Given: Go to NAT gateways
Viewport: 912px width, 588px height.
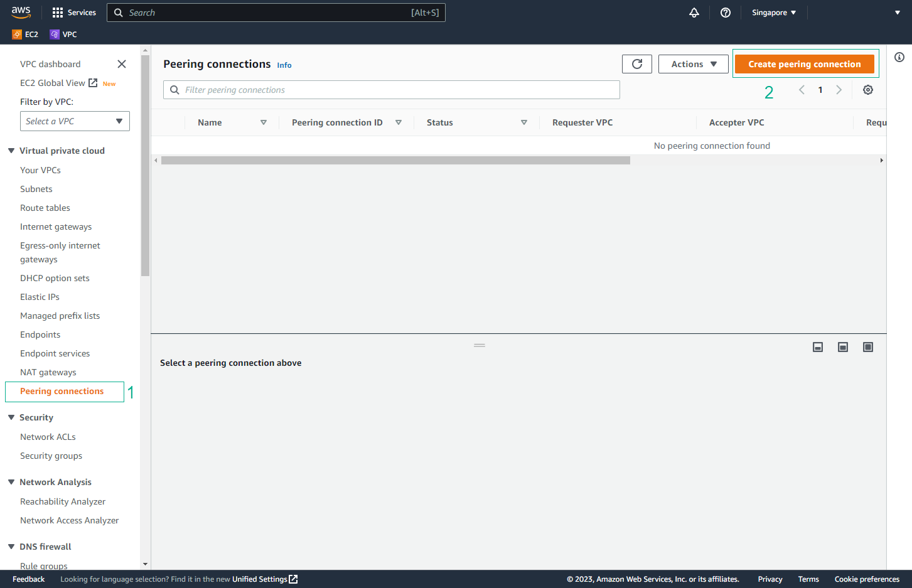Looking at the screenshot, I should (48, 372).
